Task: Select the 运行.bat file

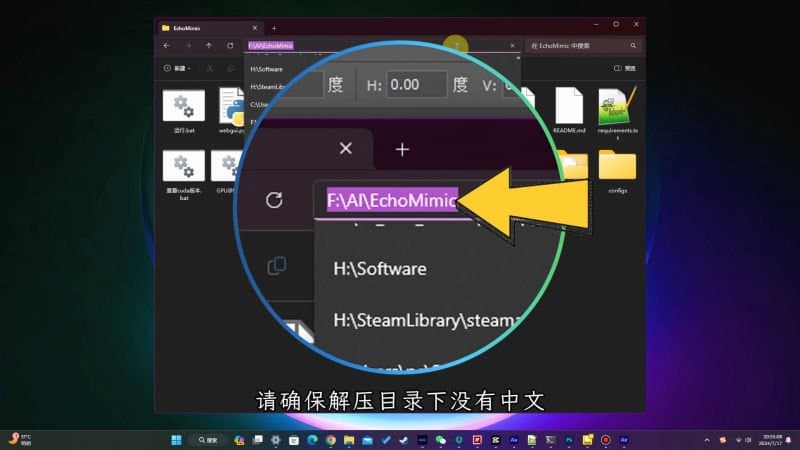Action: point(184,111)
